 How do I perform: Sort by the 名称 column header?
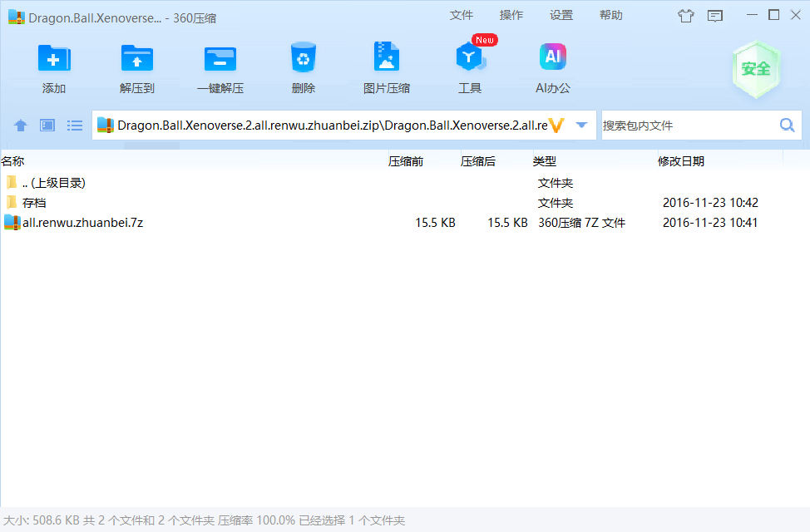194,161
